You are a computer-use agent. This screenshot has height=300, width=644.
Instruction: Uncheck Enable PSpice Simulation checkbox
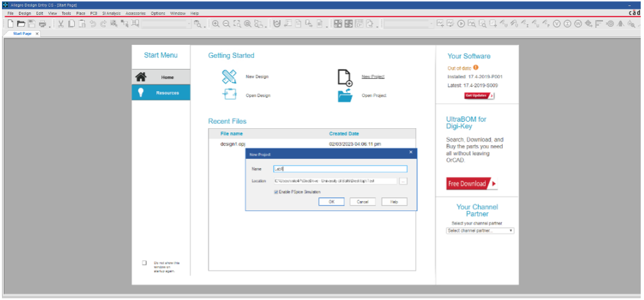point(276,192)
